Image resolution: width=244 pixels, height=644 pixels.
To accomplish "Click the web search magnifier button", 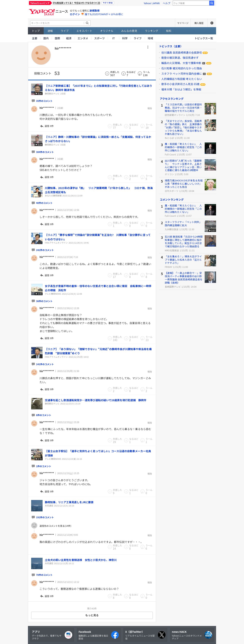I will tap(212, 3).
